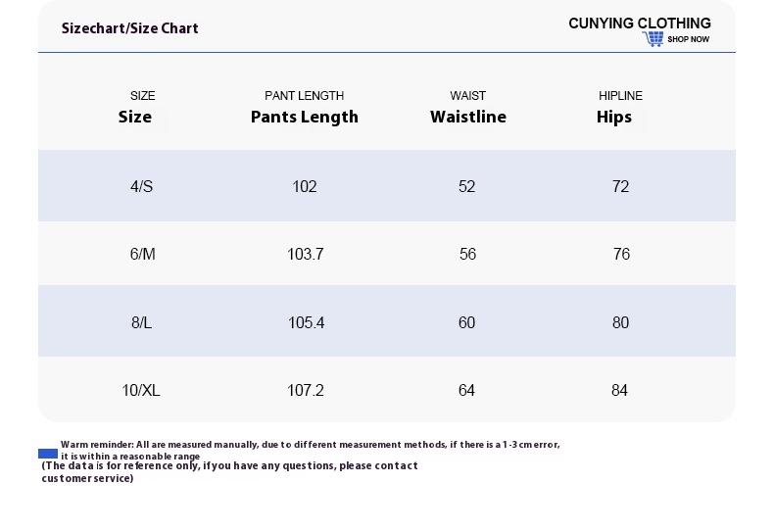Screen dimensions: 774x532
Task: Select the 8/L size row label
Action: coord(142,322)
